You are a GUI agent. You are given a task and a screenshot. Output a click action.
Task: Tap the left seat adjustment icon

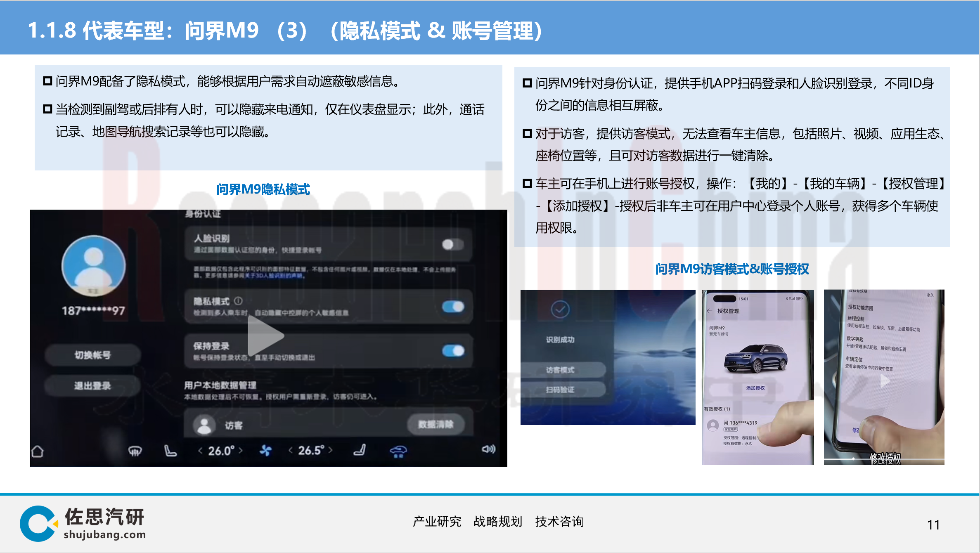pos(170,451)
